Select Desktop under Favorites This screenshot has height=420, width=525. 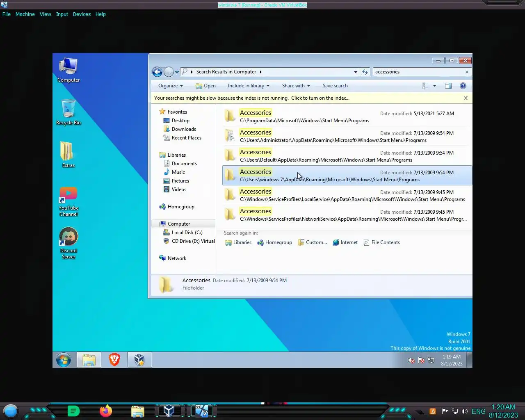[180, 121]
